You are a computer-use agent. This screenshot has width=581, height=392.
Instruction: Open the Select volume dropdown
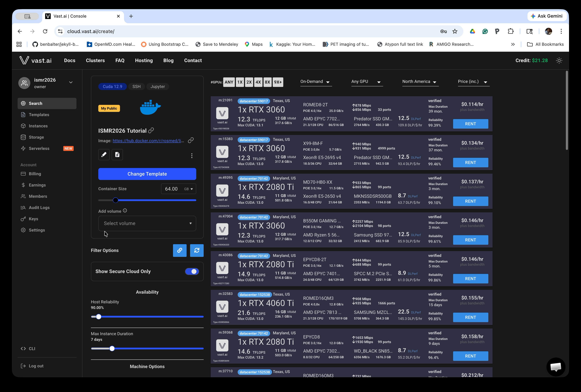[x=147, y=223]
